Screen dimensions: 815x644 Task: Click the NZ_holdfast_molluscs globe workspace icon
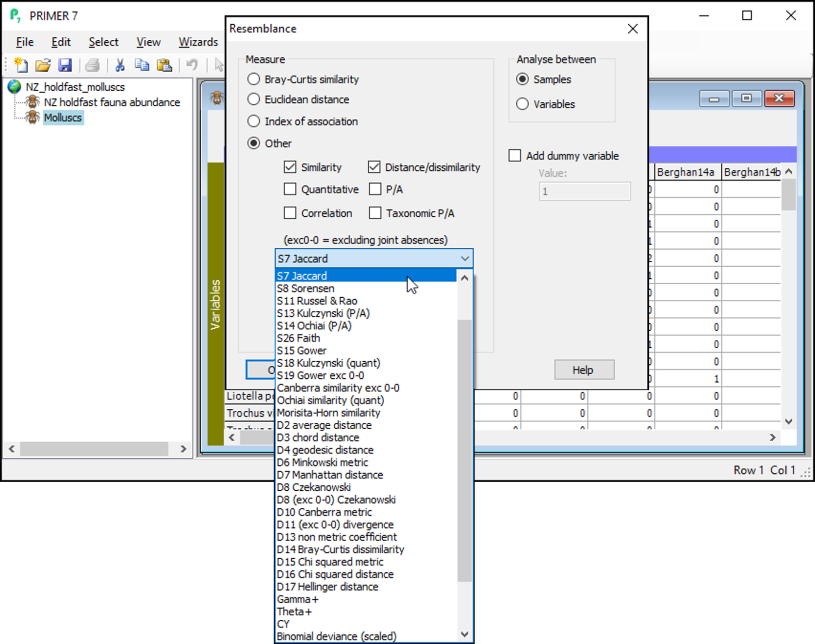tap(14, 87)
